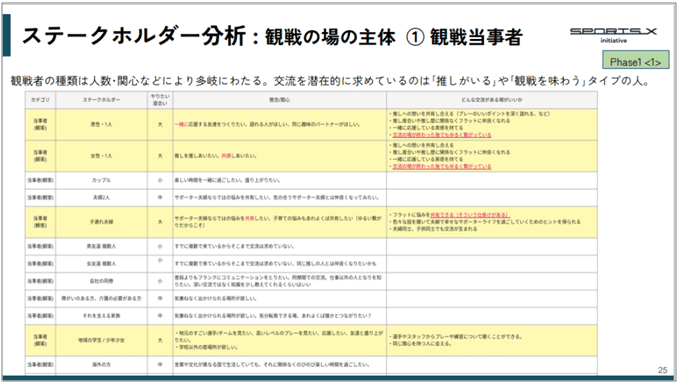
Task: Select the concern cell in 障がいのある方 row
Action: pyautogui.click(x=280, y=298)
